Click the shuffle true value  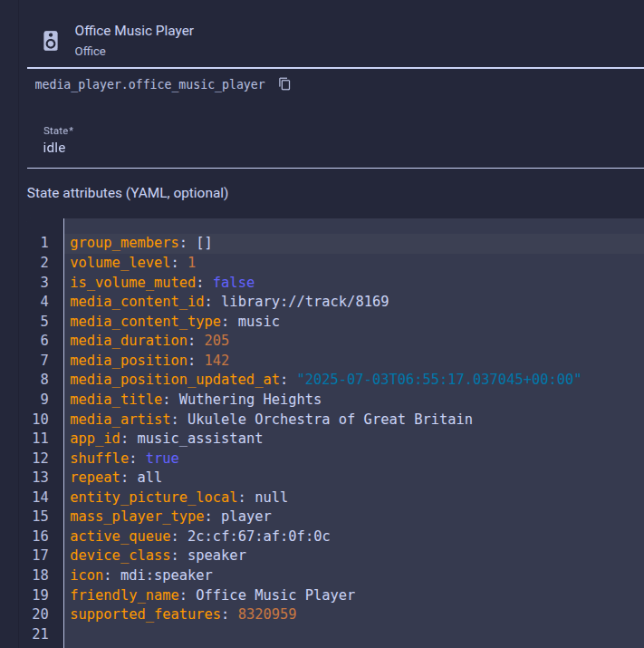coord(162,459)
